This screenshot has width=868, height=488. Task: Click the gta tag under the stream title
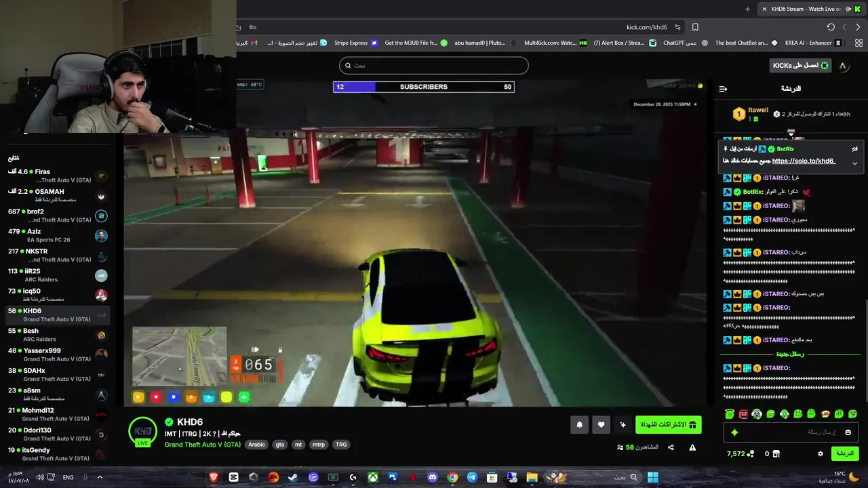(279, 445)
